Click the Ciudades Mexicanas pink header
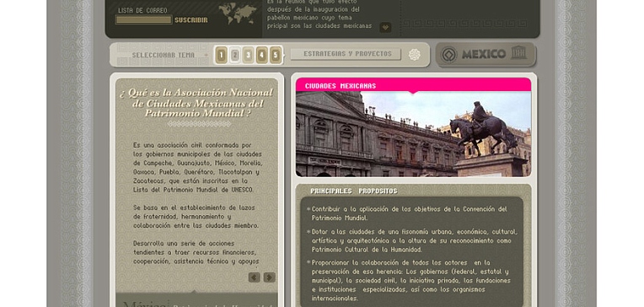 (413, 85)
